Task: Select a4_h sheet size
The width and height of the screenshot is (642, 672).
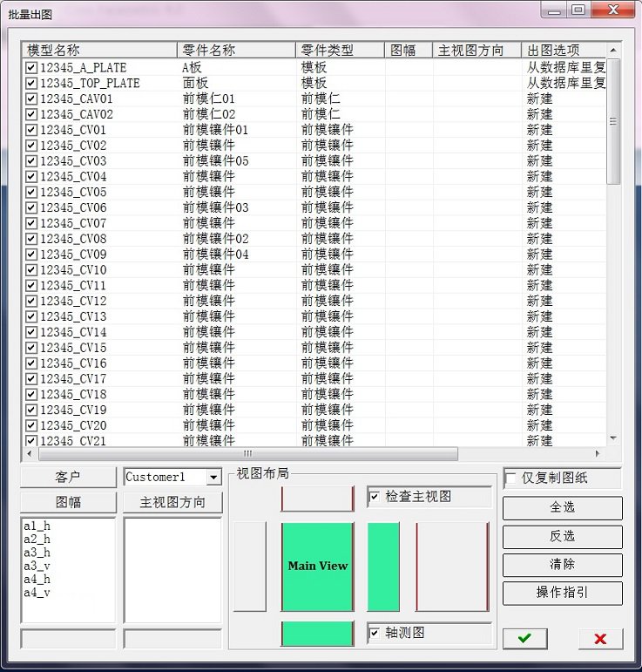Action: coord(37,580)
